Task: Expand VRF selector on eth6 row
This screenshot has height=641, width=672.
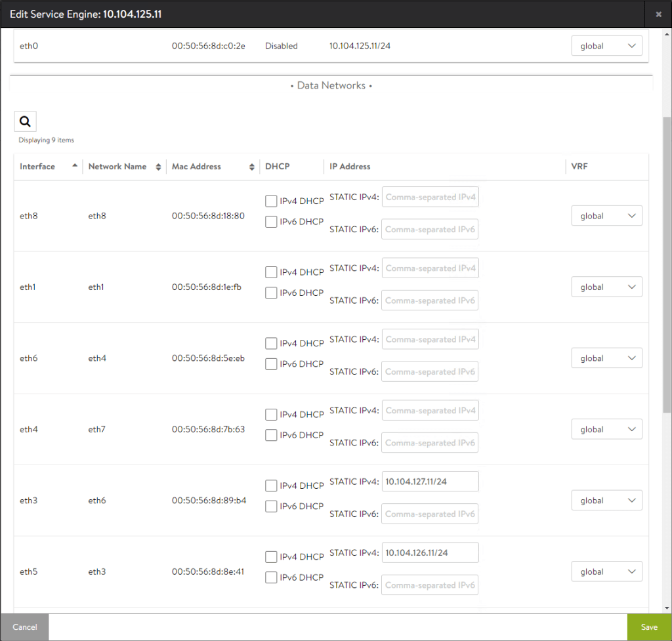Action: coord(606,358)
